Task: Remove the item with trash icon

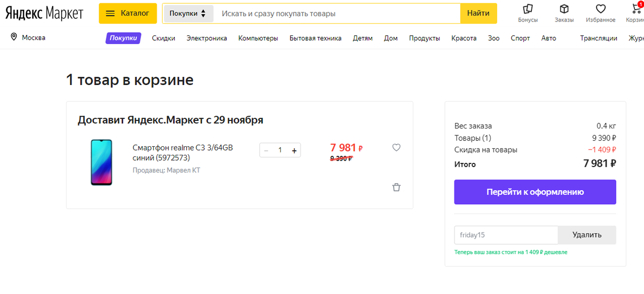Action: coord(396,187)
